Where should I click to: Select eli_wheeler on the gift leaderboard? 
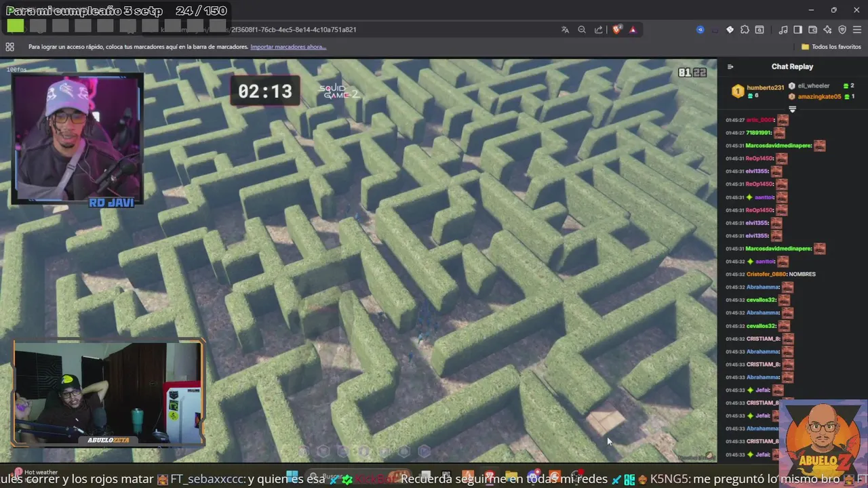click(x=814, y=86)
